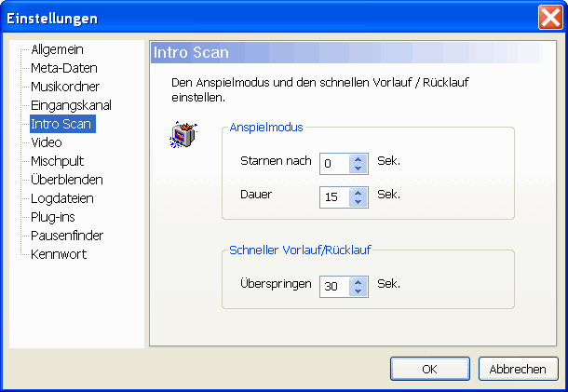Screen dimensions: 568x392
Task: Show the Mischpult settings
Action: pos(57,161)
